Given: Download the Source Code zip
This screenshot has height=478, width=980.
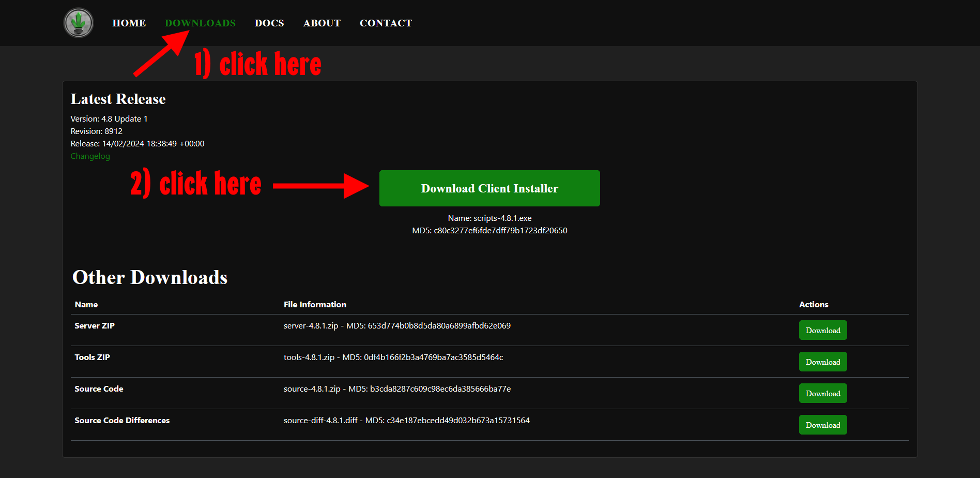Looking at the screenshot, I should coord(823,393).
